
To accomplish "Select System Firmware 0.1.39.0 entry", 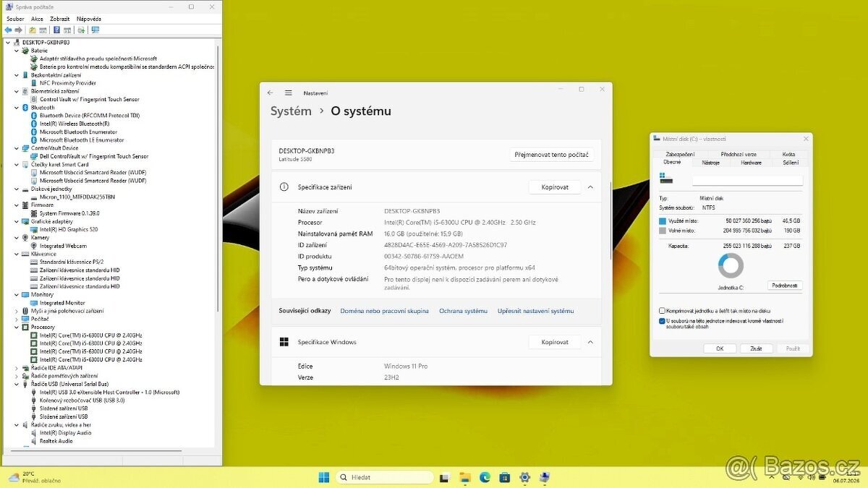I will click(x=69, y=213).
